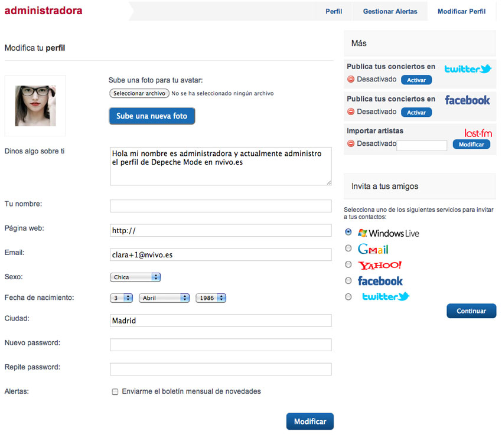Click the last.fm logo
The height and width of the screenshot is (448, 502).
(x=478, y=133)
